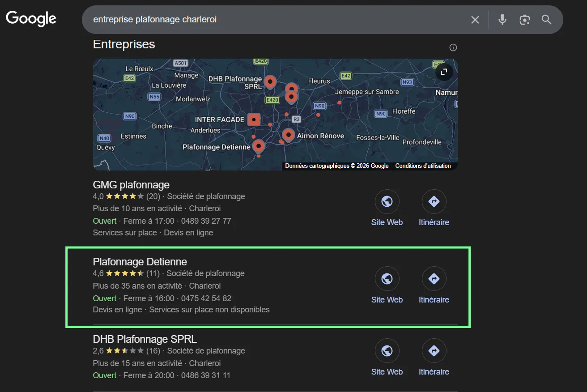
Task: Click phone number 0475 42 54 82
Action: coord(206,298)
